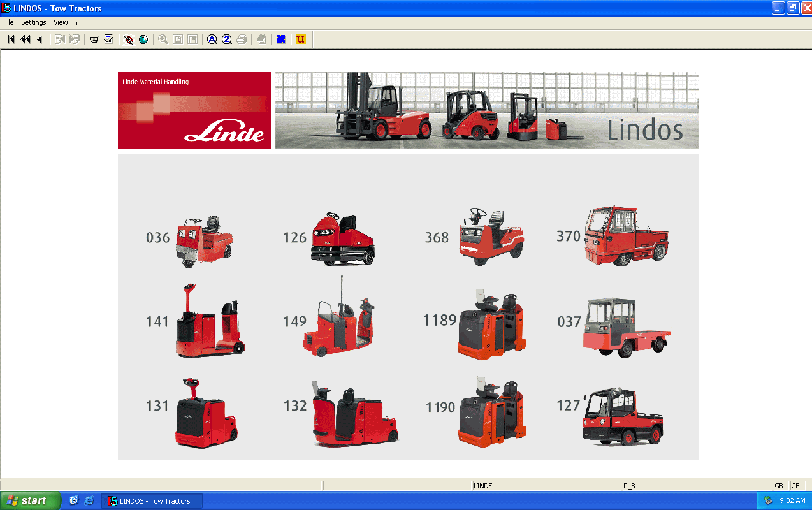812x510 pixels.
Task: Click the Start button on the taskbar
Action: coord(29,500)
